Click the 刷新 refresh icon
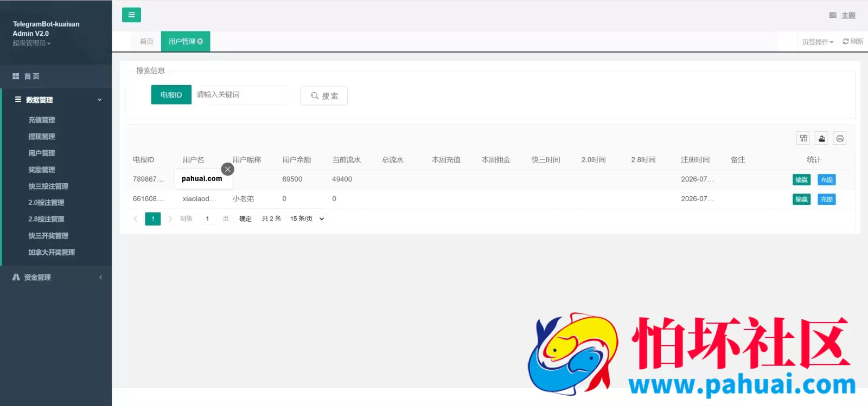 coord(846,41)
